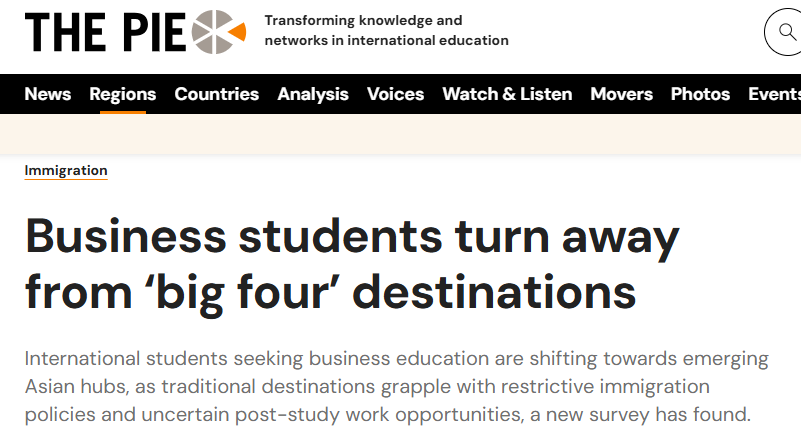The image size is (801, 442).
Task: Click the pie-chart pinwheel logo icon
Action: tap(216, 32)
